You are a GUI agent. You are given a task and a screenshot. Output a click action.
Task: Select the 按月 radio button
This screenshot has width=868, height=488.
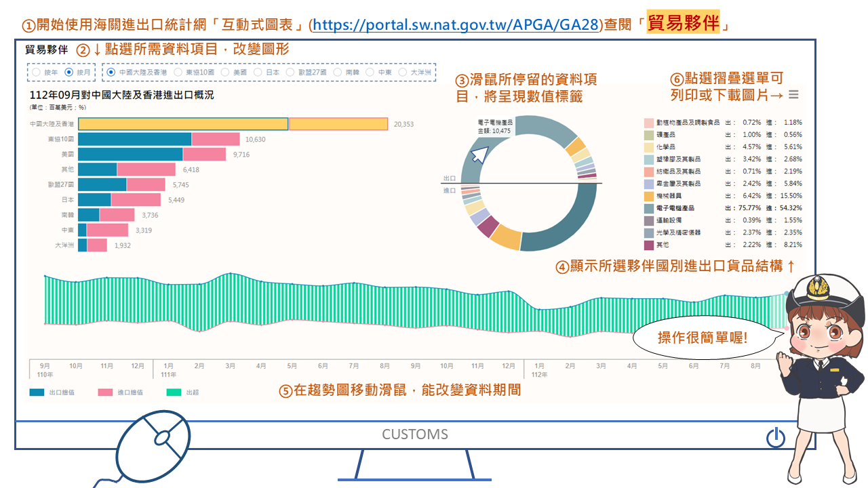[68, 72]
